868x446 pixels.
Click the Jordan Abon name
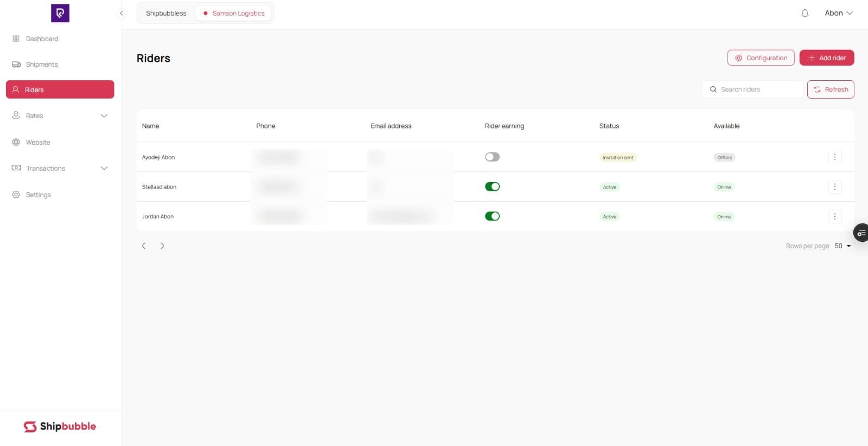click(158, 217)
